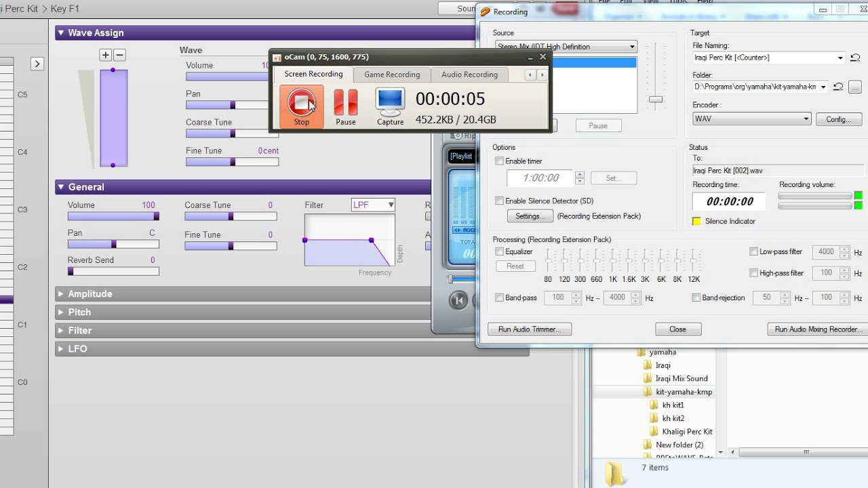Toggle the Equalizer checkbox

(x=500, y=251)
